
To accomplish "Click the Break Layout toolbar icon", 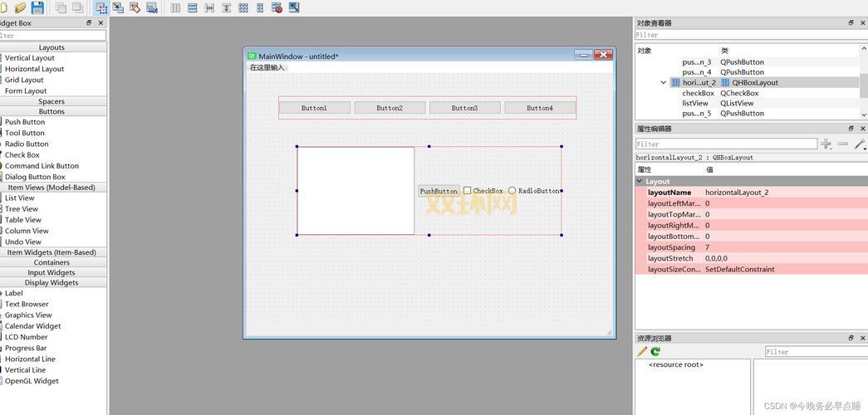I will click(277, 7).
